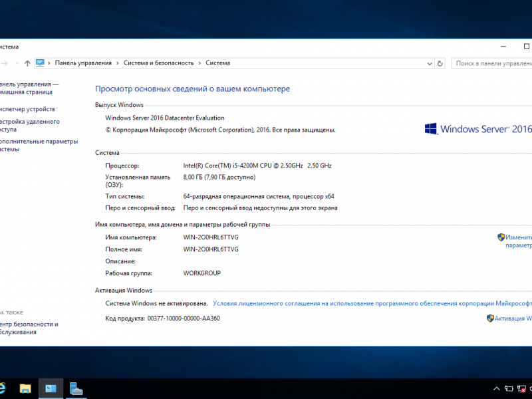Click the Intel Core i5-4200M processor value
Viewport: 532px width, 399px height.
pos(257,166)
